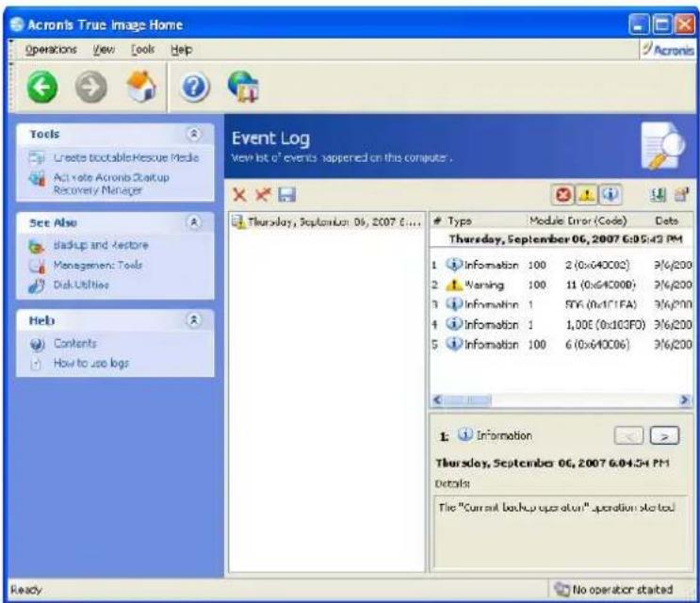This screenshot has width=700, height=603.
Task: Click the Backup and Restore icon
Action: coord(36,246)
